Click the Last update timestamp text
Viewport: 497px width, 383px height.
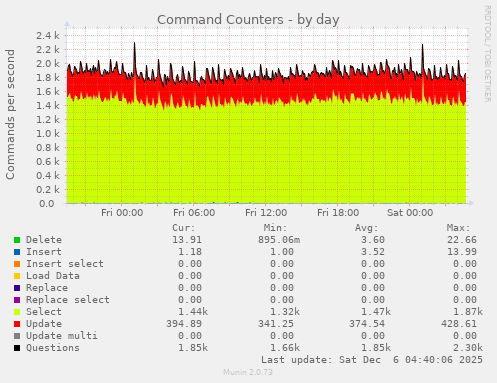coord(372,360)
